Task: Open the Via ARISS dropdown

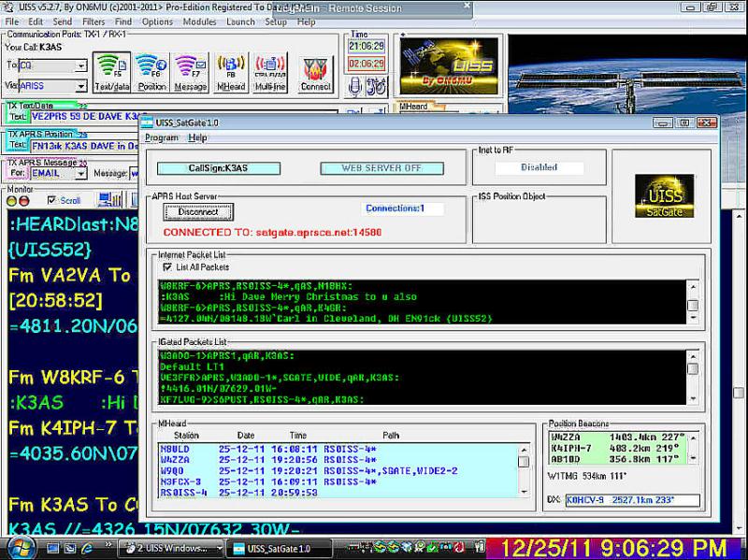Action: point(81,86)
